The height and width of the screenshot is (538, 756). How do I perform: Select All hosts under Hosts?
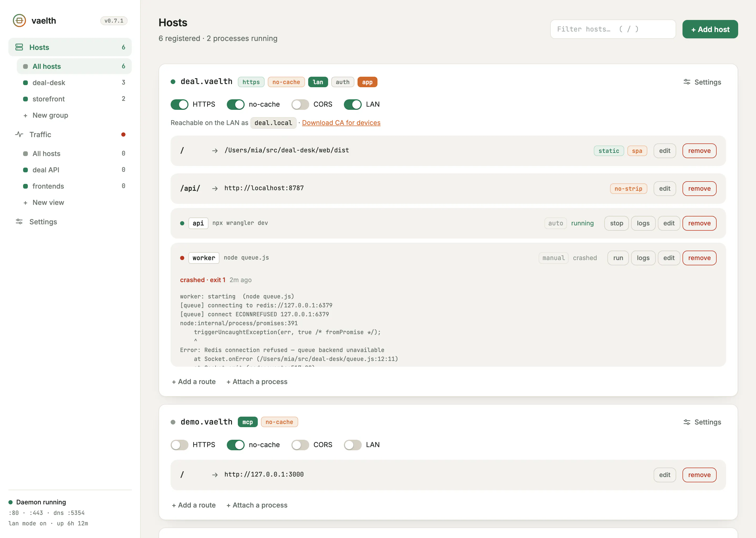point(74,66)
